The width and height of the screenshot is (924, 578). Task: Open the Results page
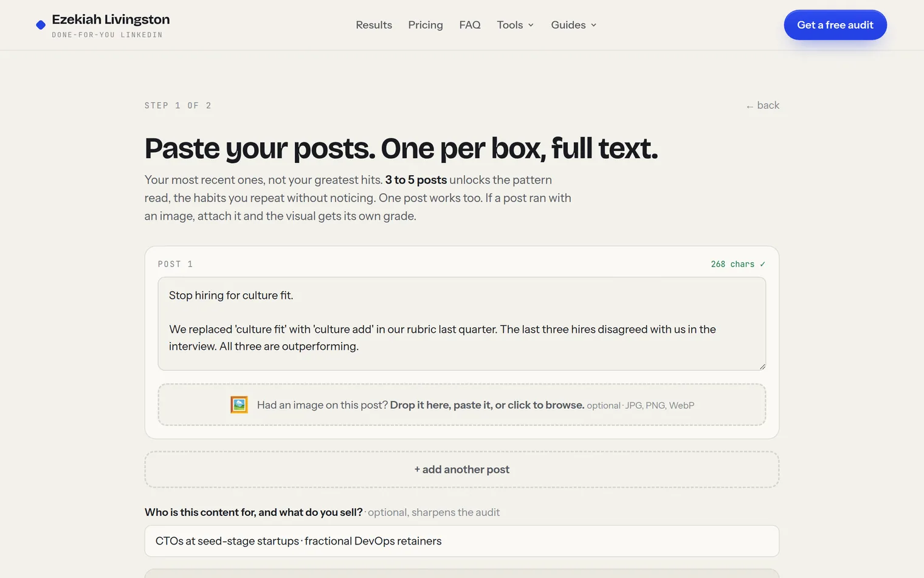374,25
